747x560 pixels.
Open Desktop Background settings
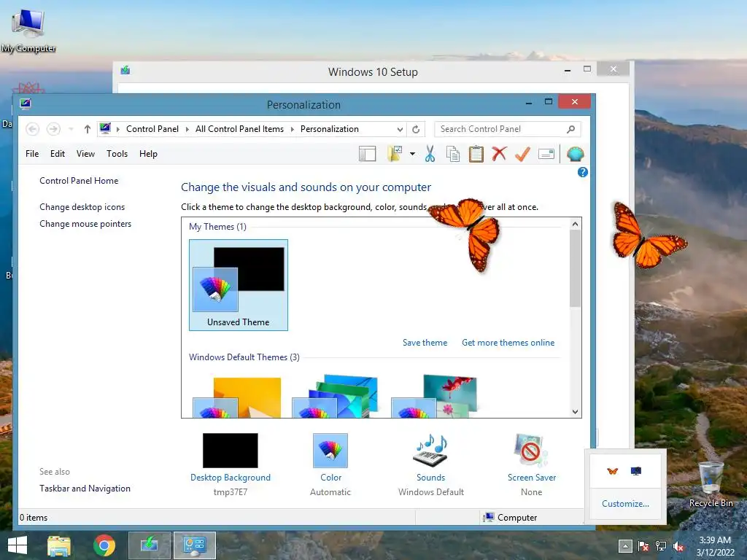pyautogui.click(x=231, y=451)
